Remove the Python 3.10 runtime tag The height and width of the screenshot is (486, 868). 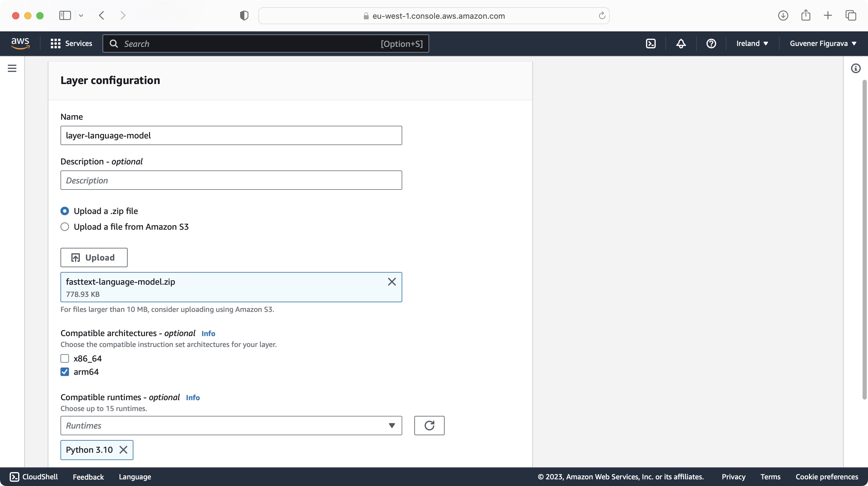point(123,450)
